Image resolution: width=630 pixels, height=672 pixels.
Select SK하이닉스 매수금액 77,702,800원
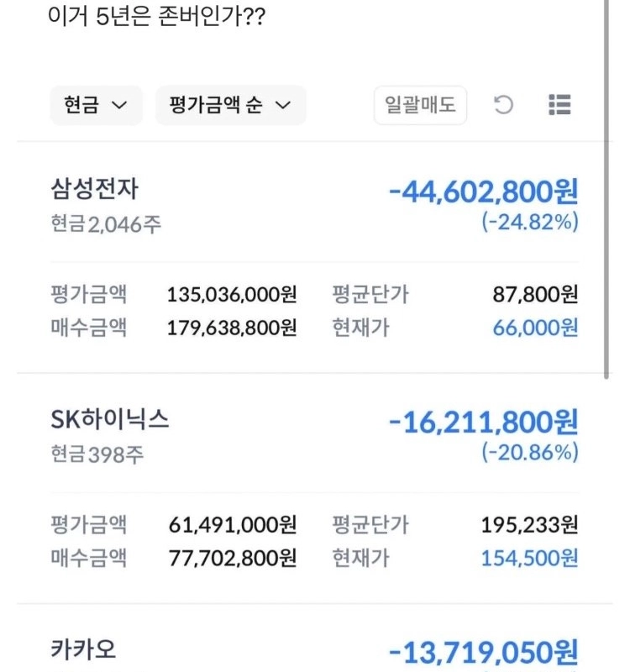click(232, 558)
